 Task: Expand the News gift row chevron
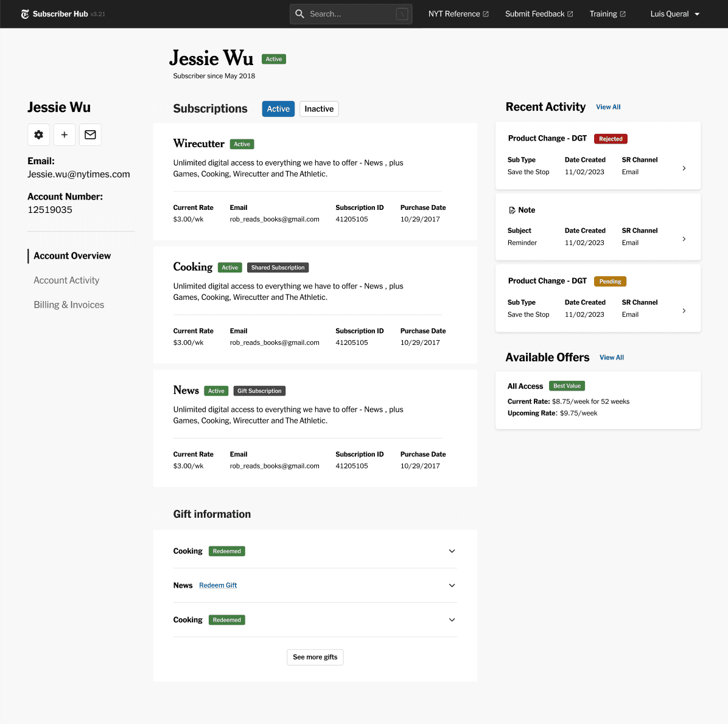point(452,585)
